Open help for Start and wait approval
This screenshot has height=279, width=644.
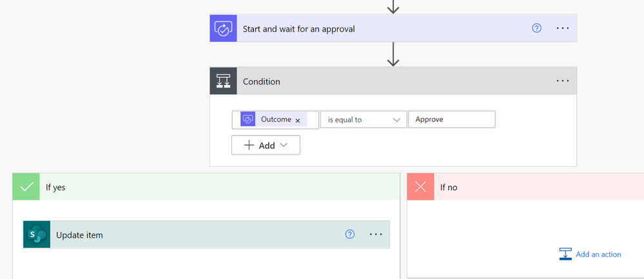click(536, 29)
